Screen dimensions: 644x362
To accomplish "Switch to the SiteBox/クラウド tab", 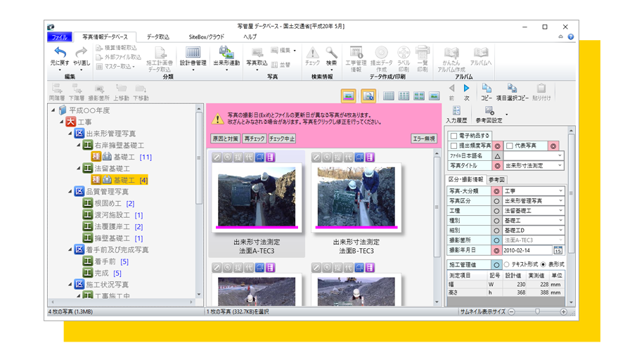I will [x=207, y=37].
